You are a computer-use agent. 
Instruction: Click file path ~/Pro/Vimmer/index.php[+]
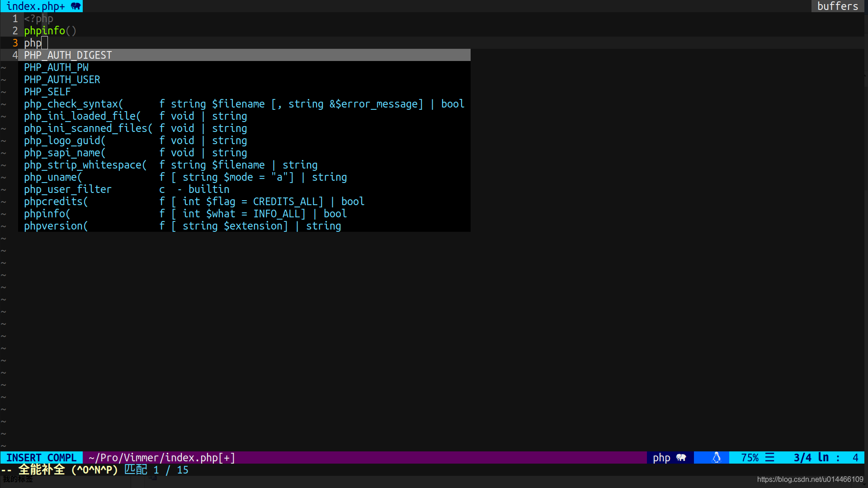tap(162, 458)
